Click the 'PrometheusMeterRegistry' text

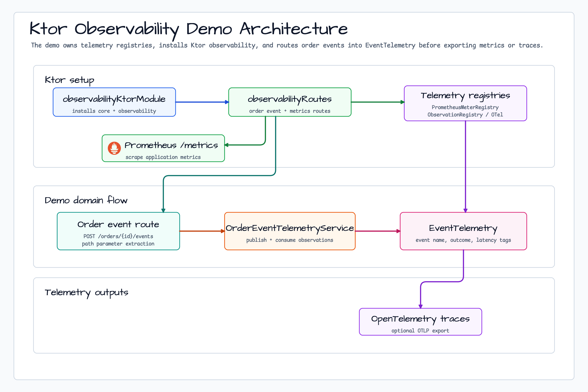[465, 107]
